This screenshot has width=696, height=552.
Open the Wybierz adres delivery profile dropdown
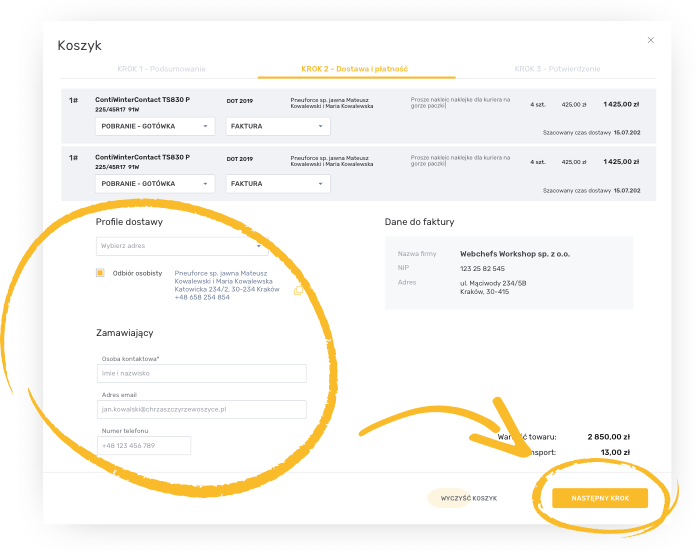[181, 245]
